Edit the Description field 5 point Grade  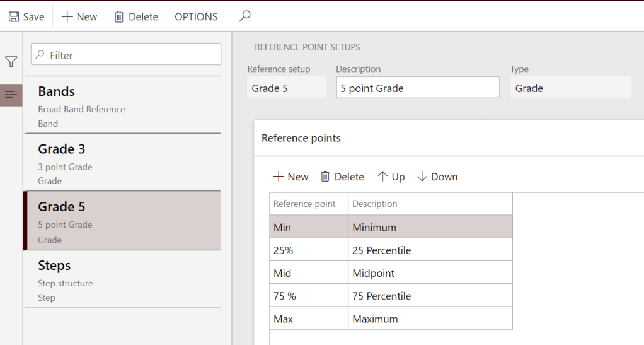pyautogui.click(x=417, y=88)
